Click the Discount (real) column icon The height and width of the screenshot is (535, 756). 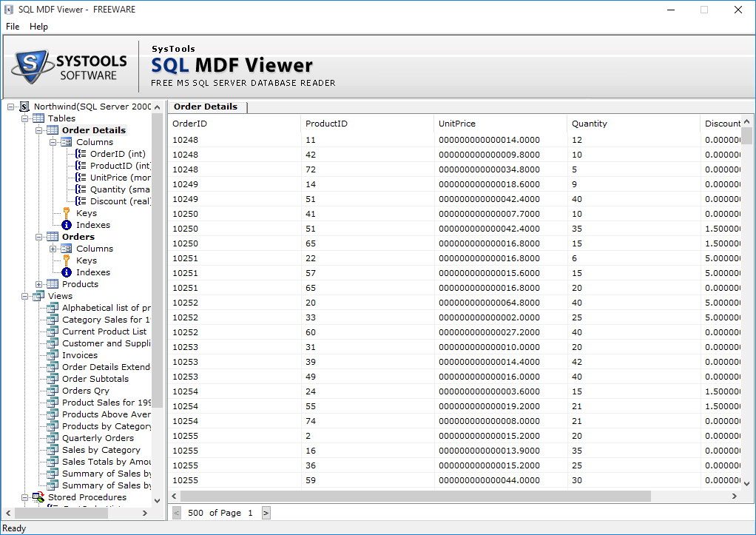(81, 201)
